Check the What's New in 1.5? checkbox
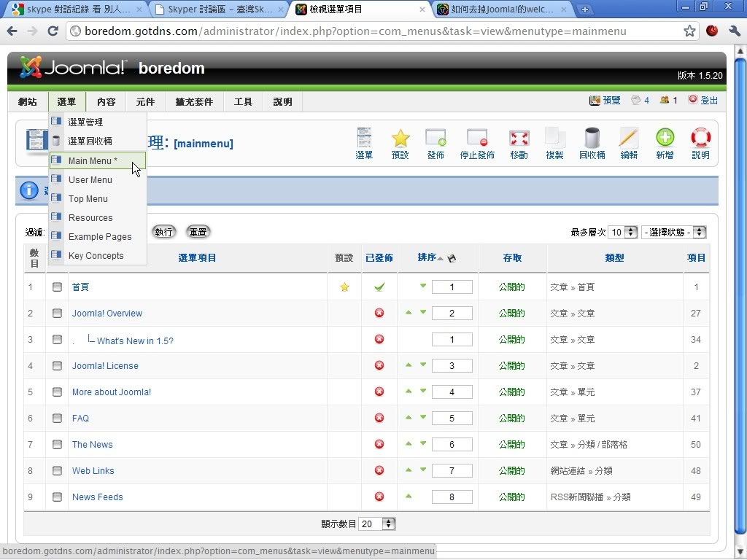Viewport: 747px width, 560px height. 57,340
